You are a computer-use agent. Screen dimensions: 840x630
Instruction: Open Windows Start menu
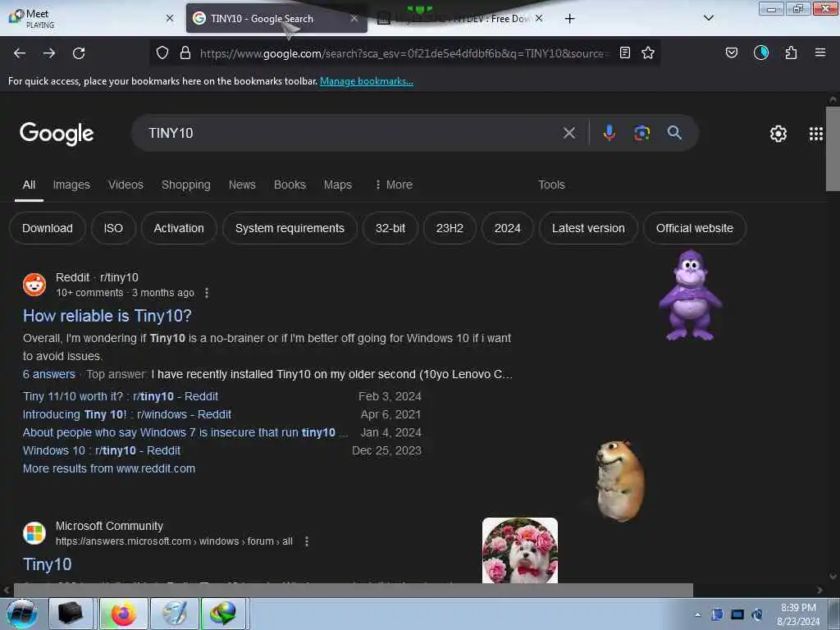21,614
